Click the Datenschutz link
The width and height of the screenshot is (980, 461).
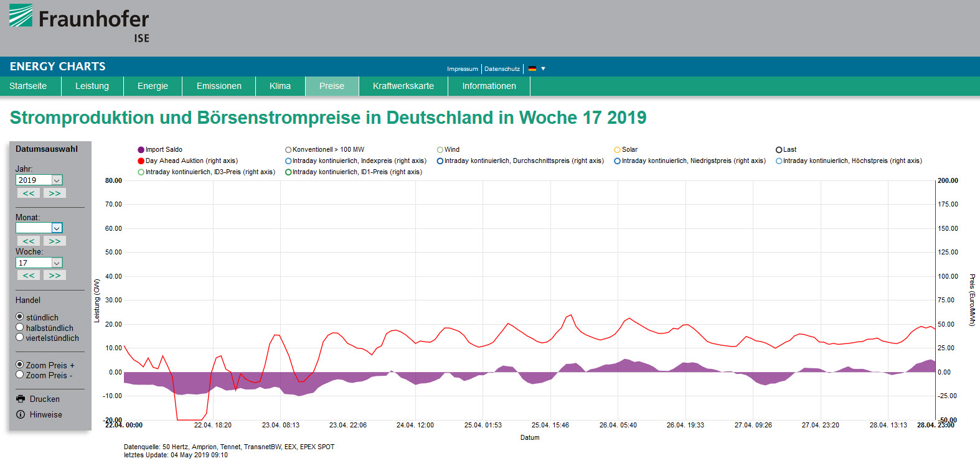[x=502, y=69]
